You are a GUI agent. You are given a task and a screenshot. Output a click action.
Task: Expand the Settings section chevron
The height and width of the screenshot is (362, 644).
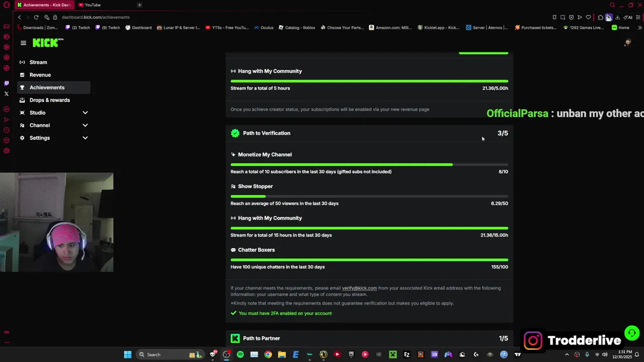(x=85, y=138)
